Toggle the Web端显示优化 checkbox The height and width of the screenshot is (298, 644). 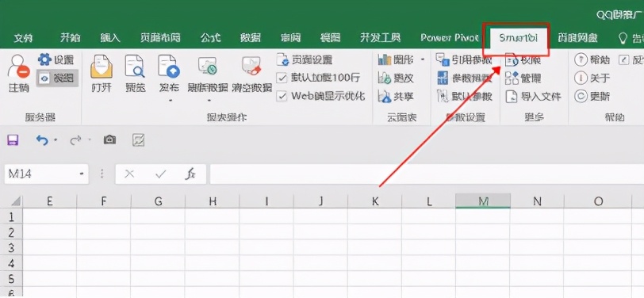click(282, 97)
